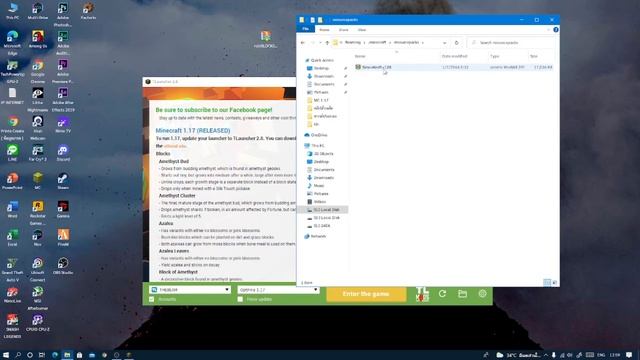Follow the official site link in TLauncher
Viewport: 640px width, 360px height.
click(x=175, y=146)
